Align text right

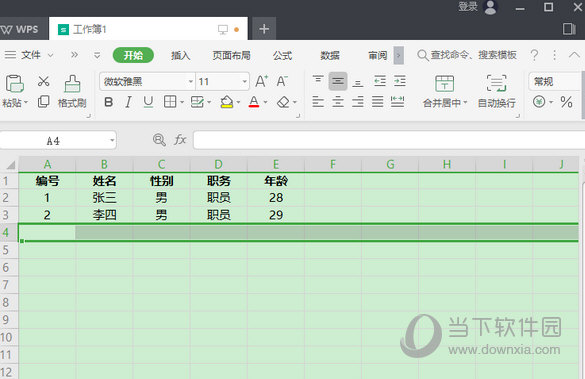[358, 101]
